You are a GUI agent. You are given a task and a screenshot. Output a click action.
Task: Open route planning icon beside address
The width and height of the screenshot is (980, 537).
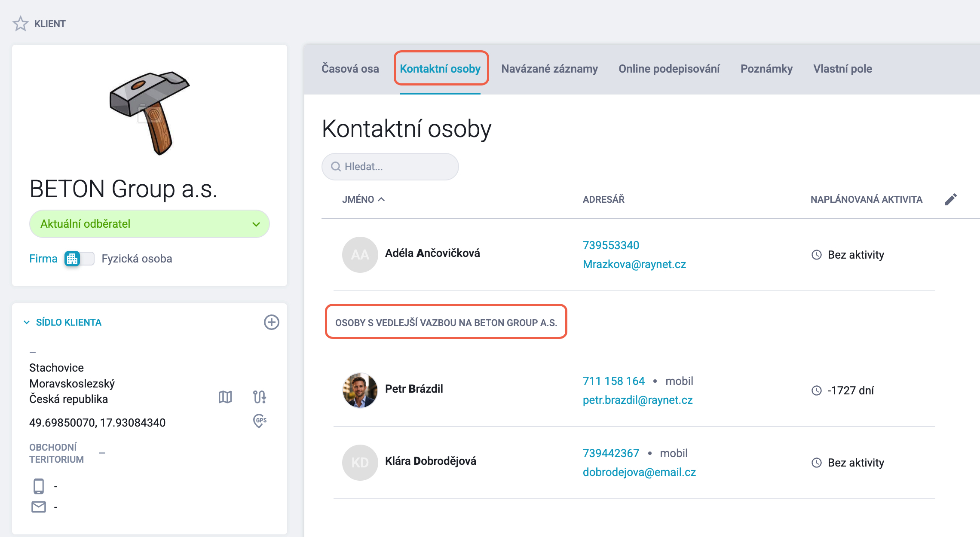pyautogui.click(x=259, y=397)
